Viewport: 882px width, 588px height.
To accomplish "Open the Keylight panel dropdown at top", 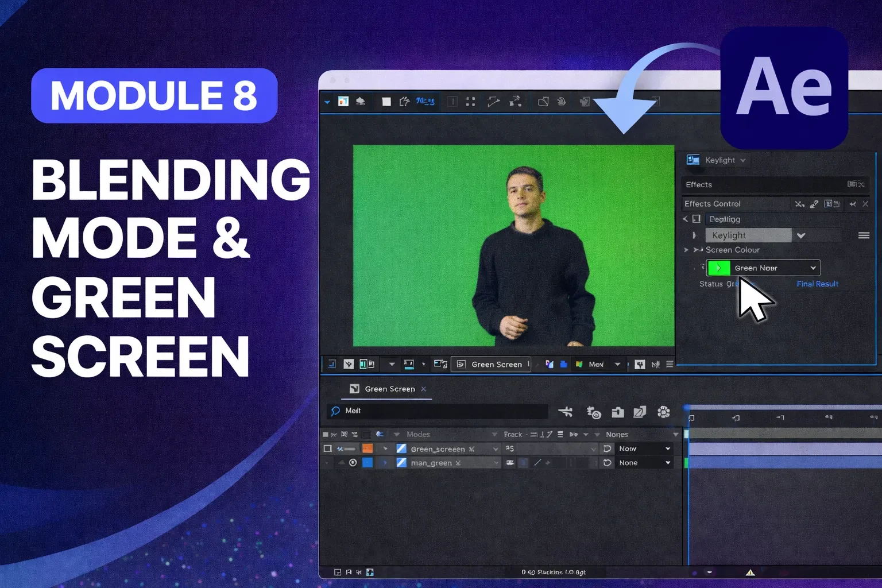I will pos(743,161).
